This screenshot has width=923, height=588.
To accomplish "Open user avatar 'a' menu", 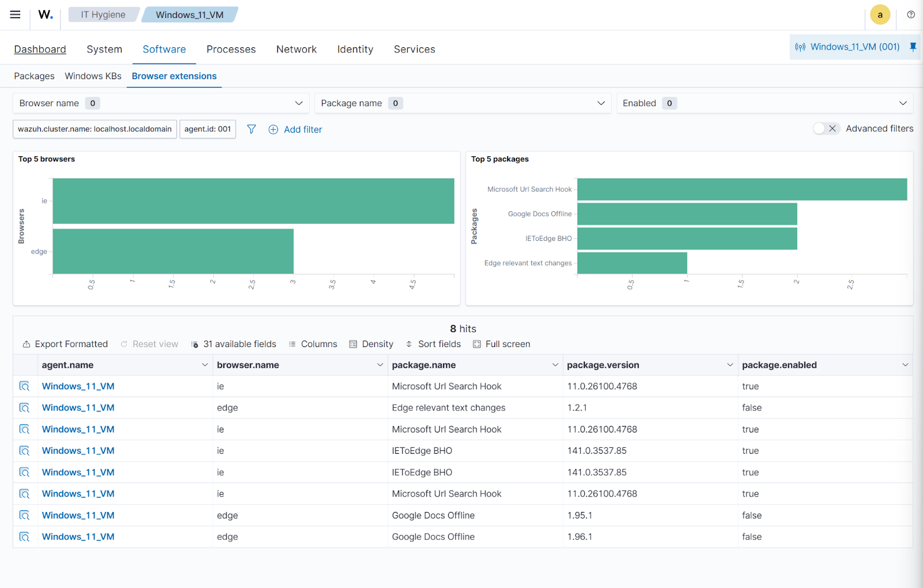I will (880, 15).
